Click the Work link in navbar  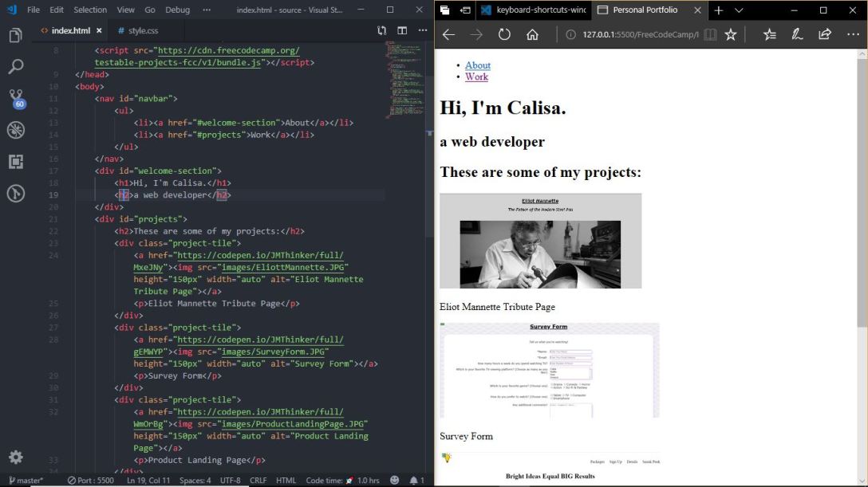tap(476, 77)
